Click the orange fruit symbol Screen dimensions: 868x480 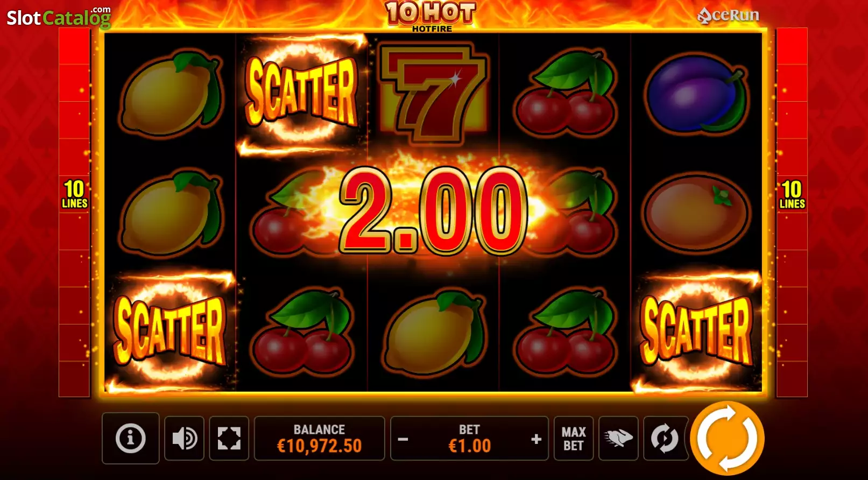point(696,213)
